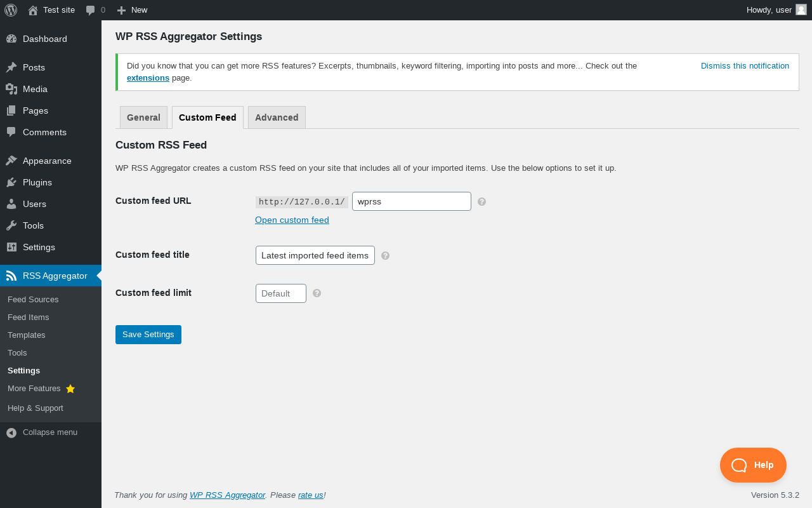Click the help icon beside Custom feed limit

[x=317, y=293]
